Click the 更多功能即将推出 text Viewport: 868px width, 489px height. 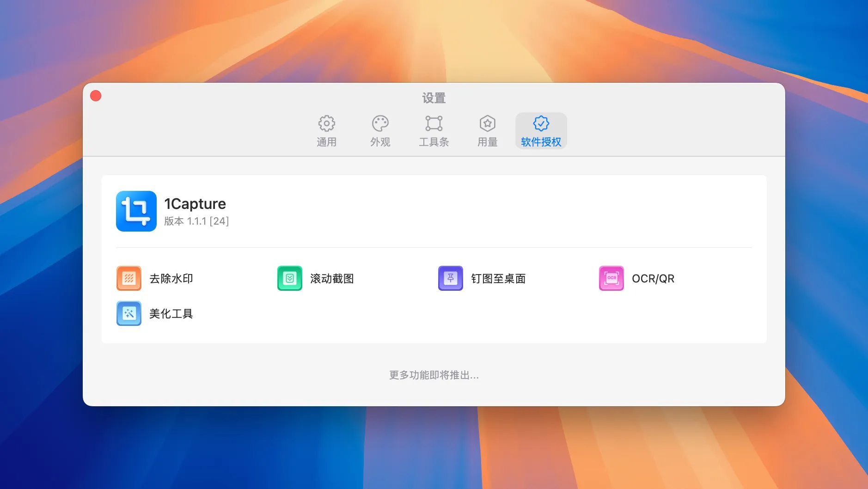click(x=434, y=375)
